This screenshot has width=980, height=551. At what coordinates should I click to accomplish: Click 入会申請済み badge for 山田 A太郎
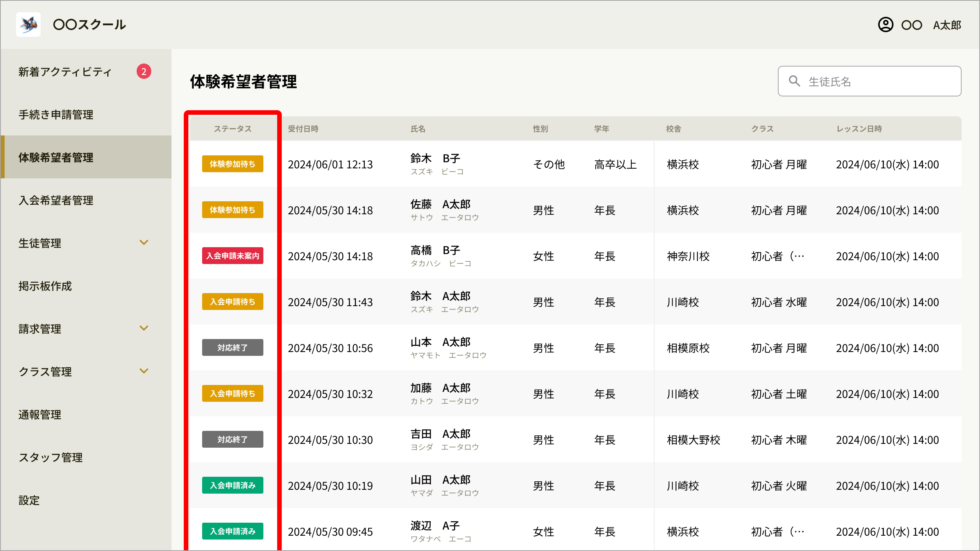coord(233,485)
